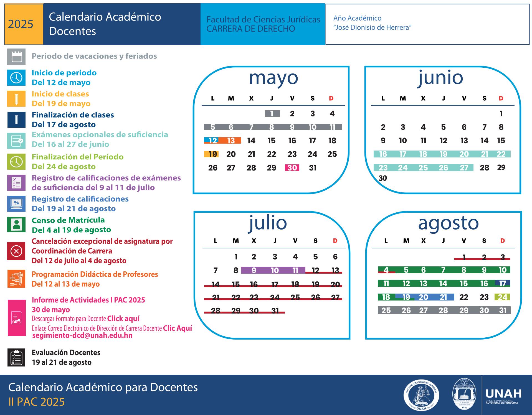Open the Descargar Formato Click aquí link

click(123, 319)
